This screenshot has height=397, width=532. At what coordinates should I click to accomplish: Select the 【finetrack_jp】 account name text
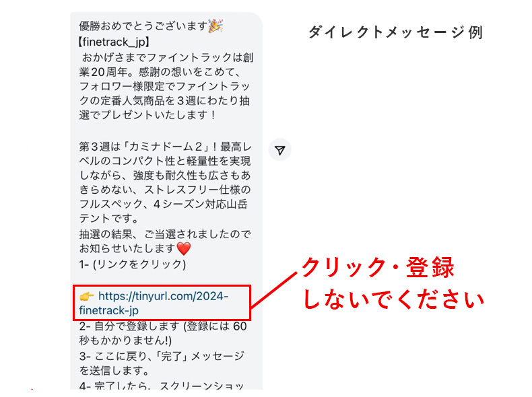pos(114,42)
